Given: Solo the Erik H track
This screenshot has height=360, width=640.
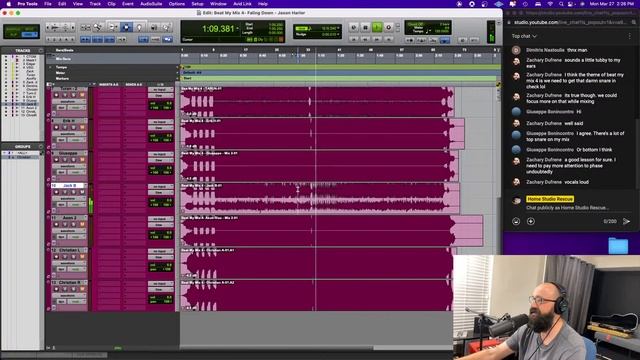Looking at the screenshot, I should 73,127.
